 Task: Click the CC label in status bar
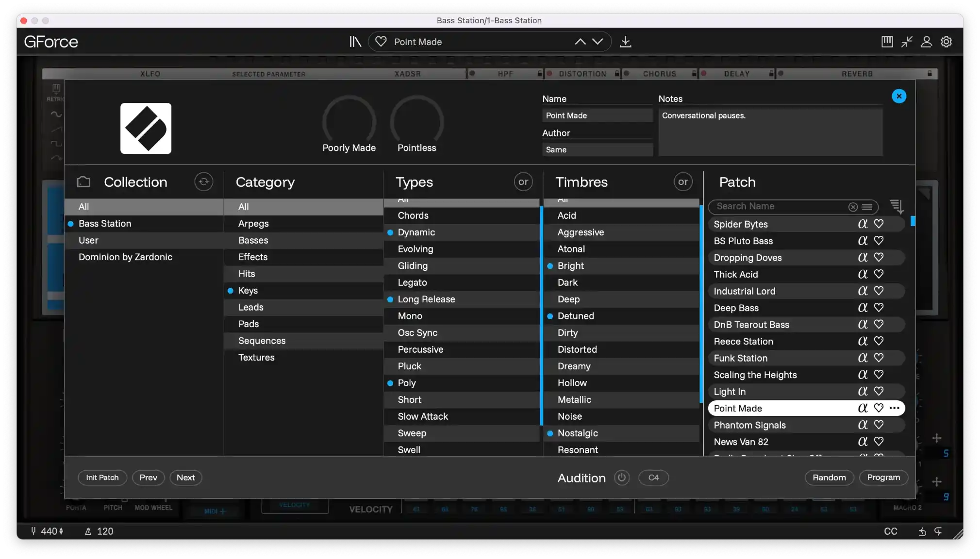891,531
